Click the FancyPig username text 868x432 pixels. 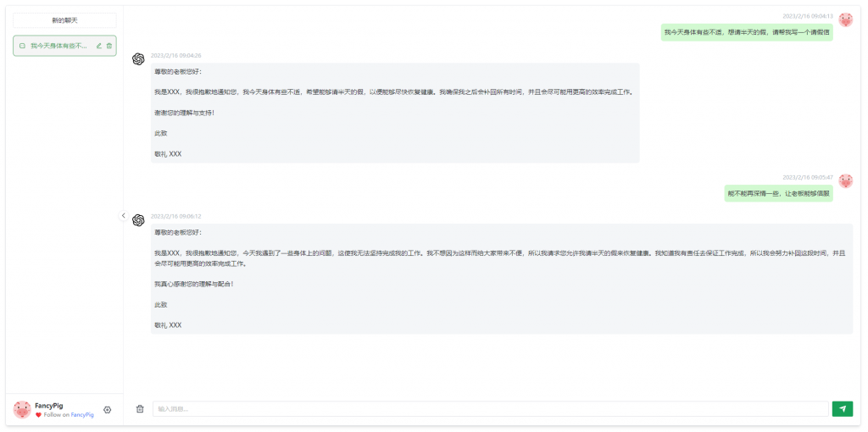point(48,406)
